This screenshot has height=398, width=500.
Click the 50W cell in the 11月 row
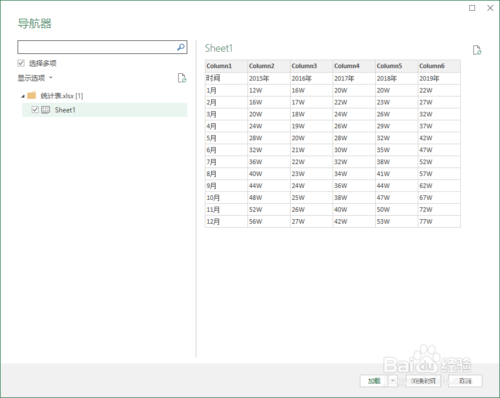(396, 210)
